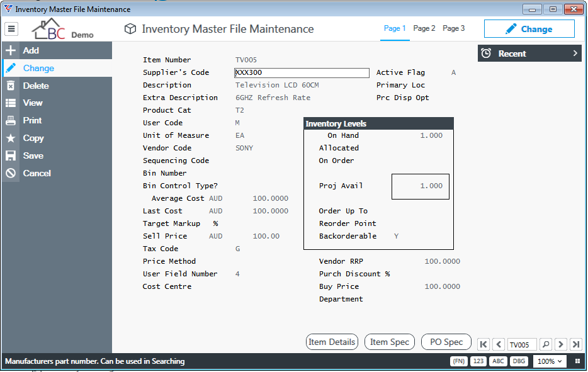The height and width of the screenshot is (372, 588).
Task: Click the grid icon in status bar
Action: point(577,361)
